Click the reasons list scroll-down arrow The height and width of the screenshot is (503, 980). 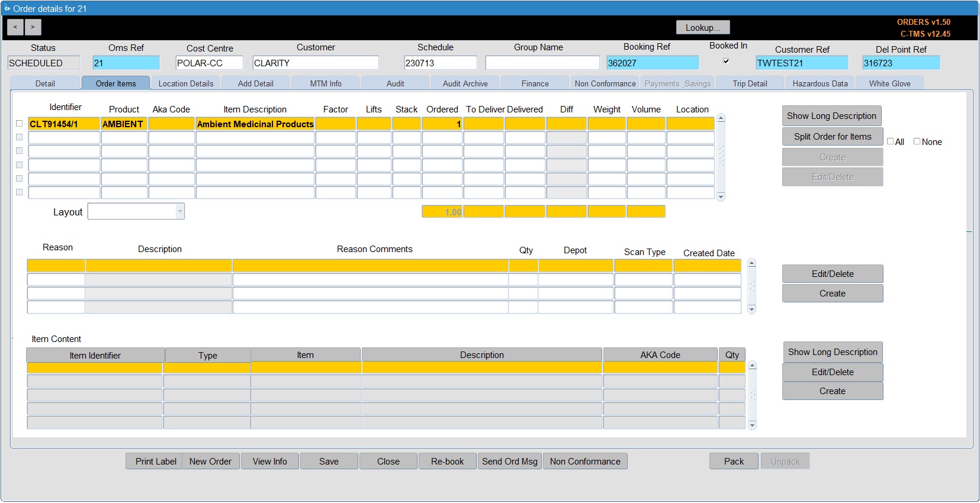(x=751, y=309)
